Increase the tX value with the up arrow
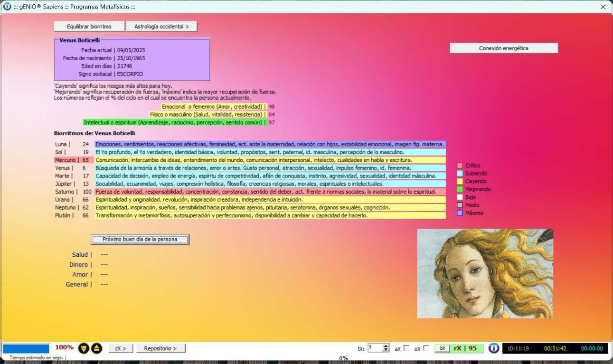The height and width of the screenshot is (364, 613). click(386, 346)
